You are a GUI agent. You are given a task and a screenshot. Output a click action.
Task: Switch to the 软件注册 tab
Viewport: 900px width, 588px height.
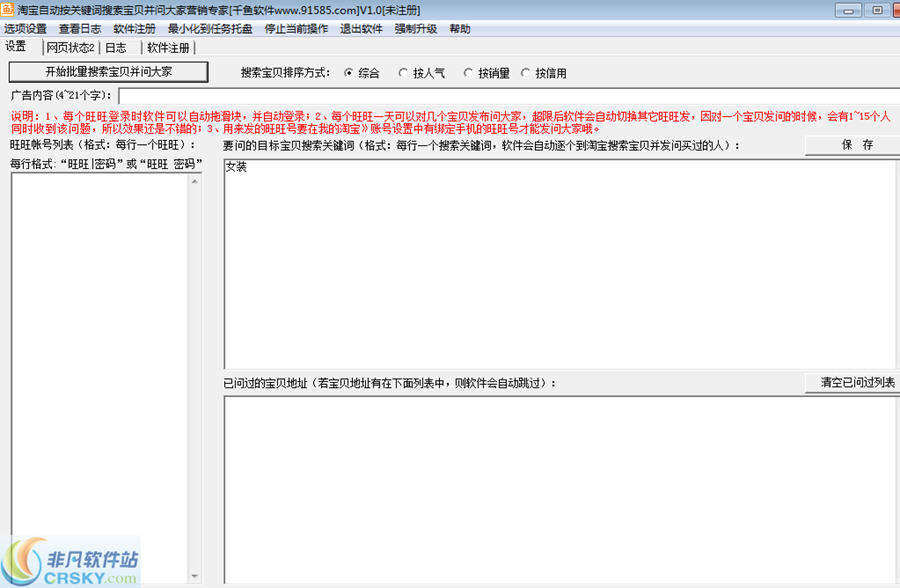[x=168, y=48]
